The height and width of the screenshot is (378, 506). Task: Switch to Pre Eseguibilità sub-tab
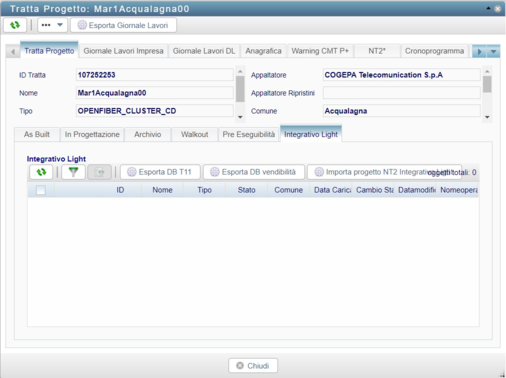click(249, 134)
